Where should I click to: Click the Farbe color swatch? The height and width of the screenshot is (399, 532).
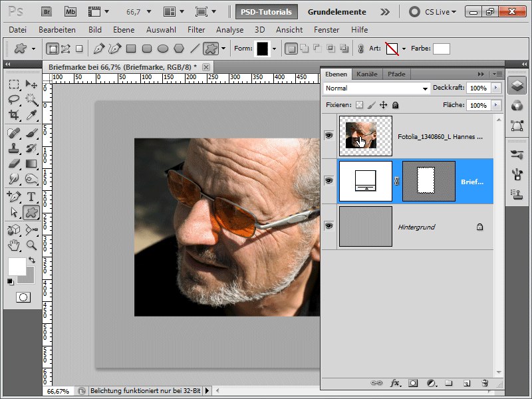[x=442, y=49]
